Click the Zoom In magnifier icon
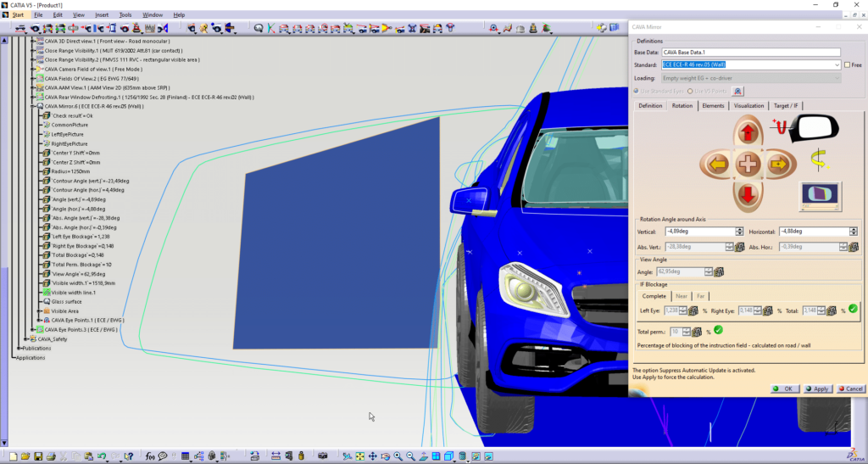 [398, 457]
